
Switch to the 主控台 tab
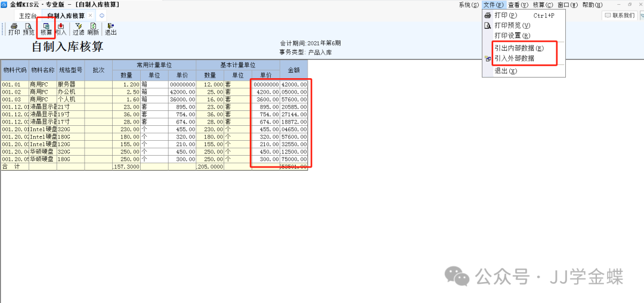(27, 16)
